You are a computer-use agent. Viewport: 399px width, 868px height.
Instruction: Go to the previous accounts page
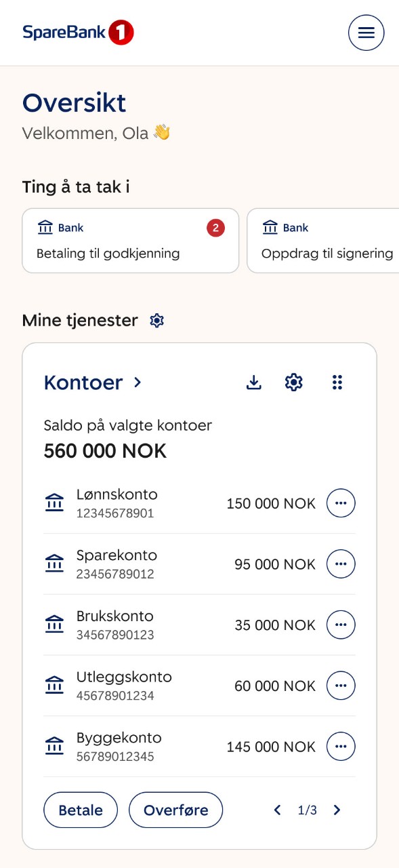(x=277, y=810)
